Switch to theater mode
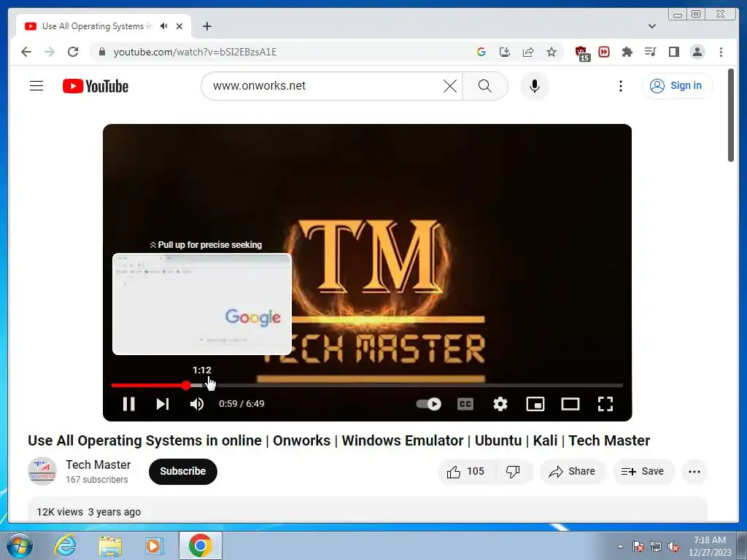Viewport: 747px width, 560px height. tap(570, 404)
